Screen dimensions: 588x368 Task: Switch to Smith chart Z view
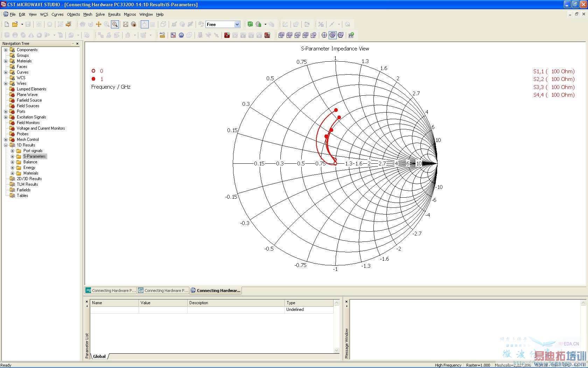332,35
